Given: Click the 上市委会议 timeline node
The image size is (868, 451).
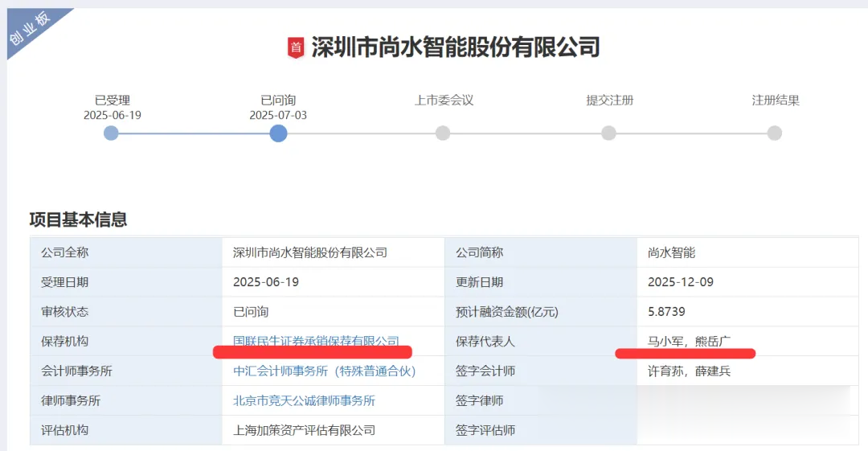Looking at the screenshot, I should pyautogui.click(x=443, y=133).
